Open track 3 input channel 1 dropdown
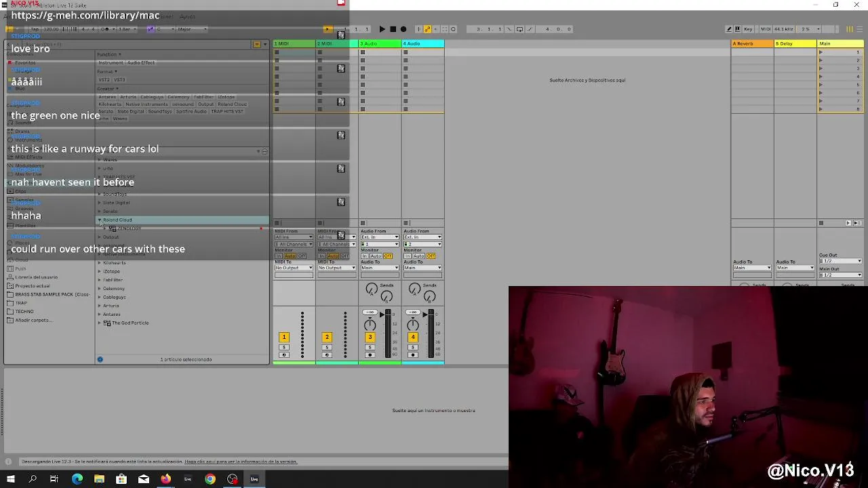The image size is (868, 488). [x=379, y=244]
